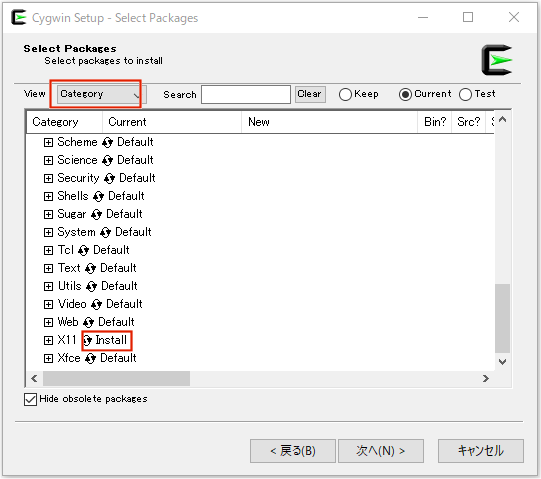Click the 戻る(B) back button

coord(293,451)
